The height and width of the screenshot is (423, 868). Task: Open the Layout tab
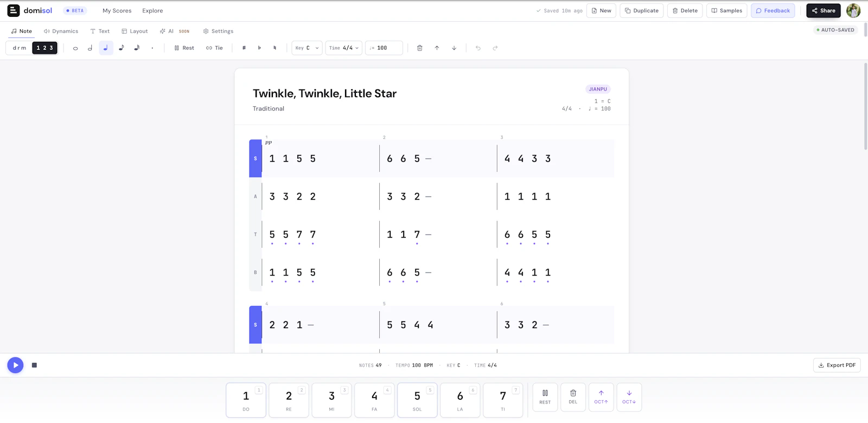tap(135, 31)
